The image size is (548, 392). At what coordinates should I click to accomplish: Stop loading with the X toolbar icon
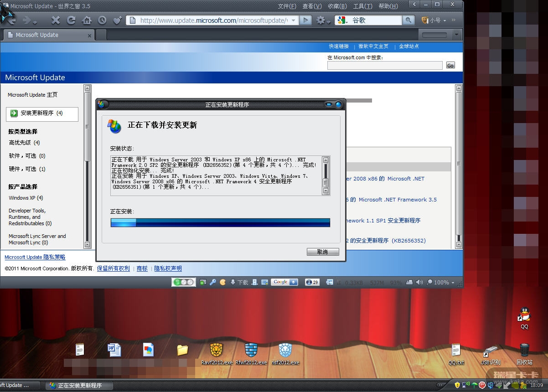click(56, 20)
